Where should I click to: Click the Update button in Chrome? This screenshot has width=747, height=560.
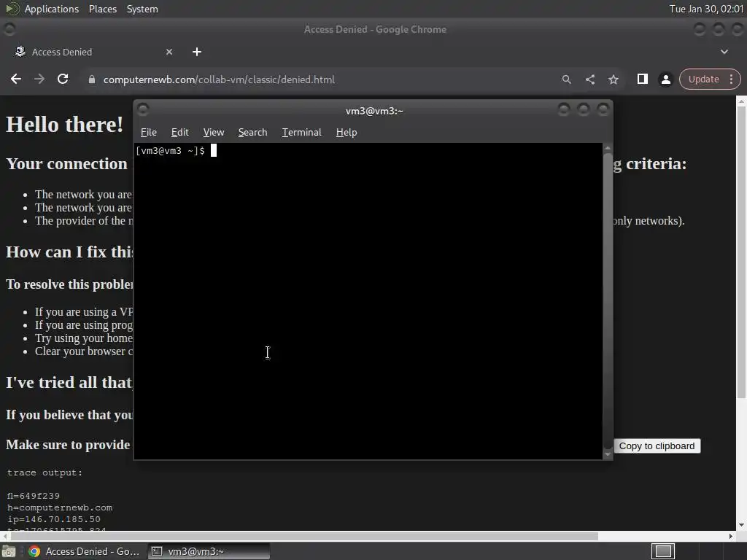point(703,79)
